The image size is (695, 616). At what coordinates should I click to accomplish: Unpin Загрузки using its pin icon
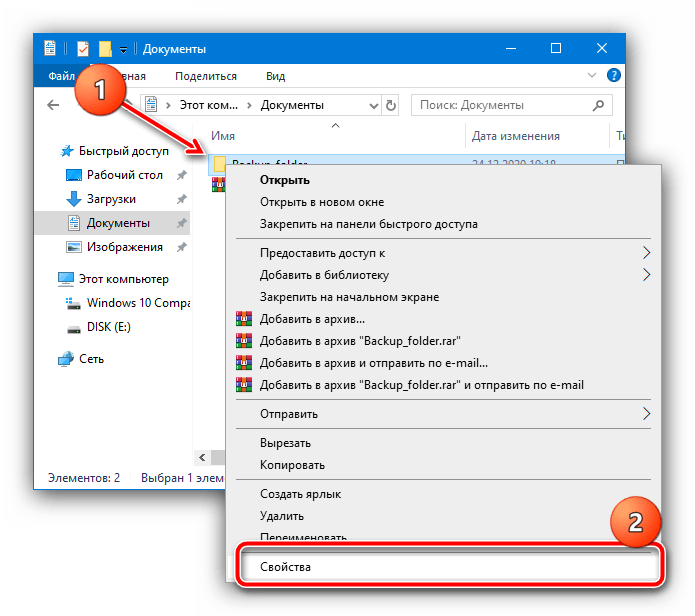(x=181, y=199)
